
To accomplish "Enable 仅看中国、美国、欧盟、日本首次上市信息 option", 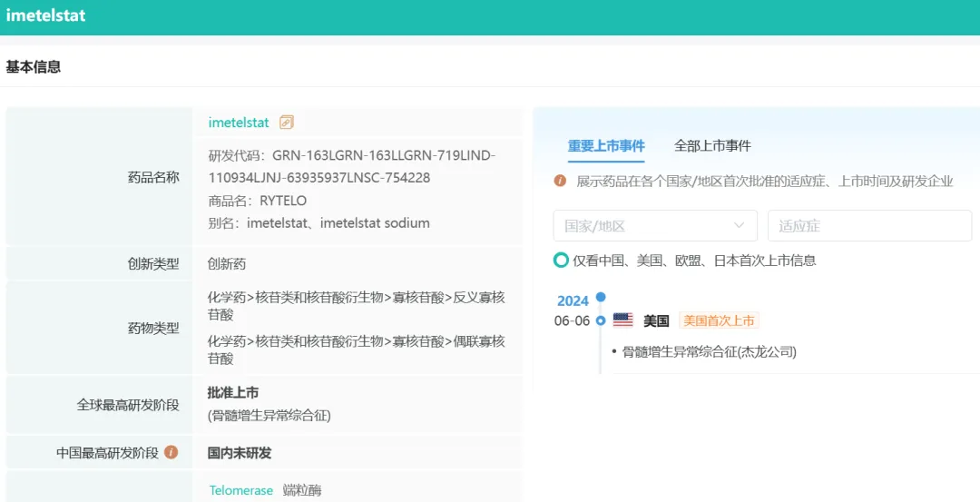I will click(x=562, y=261).
